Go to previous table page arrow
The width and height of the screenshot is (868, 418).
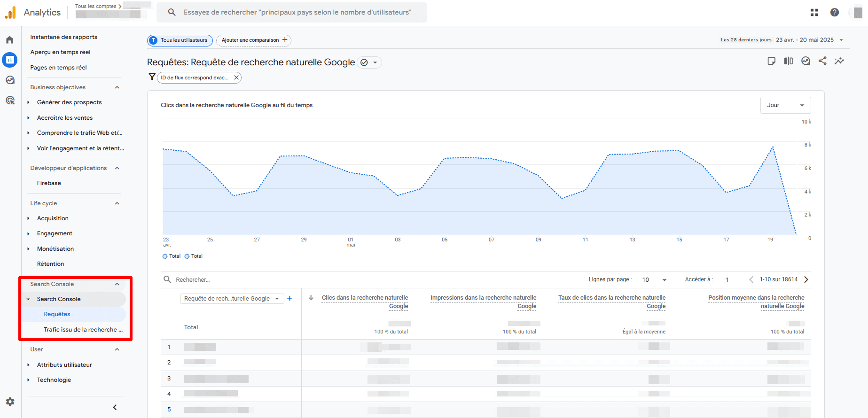point(751,279)
